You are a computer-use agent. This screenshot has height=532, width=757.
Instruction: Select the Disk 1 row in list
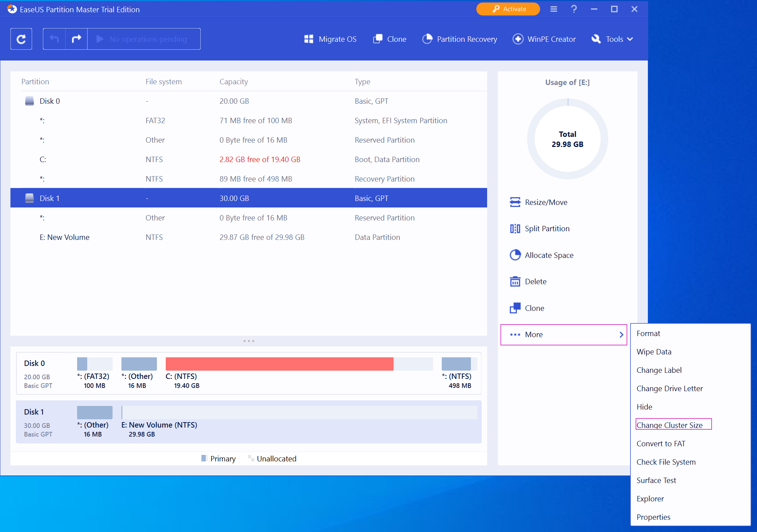click(249, 198)
